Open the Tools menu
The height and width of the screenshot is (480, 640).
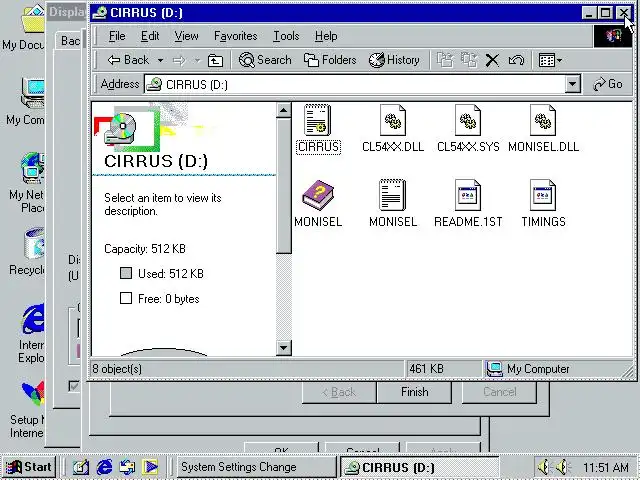tap(286, 36)
